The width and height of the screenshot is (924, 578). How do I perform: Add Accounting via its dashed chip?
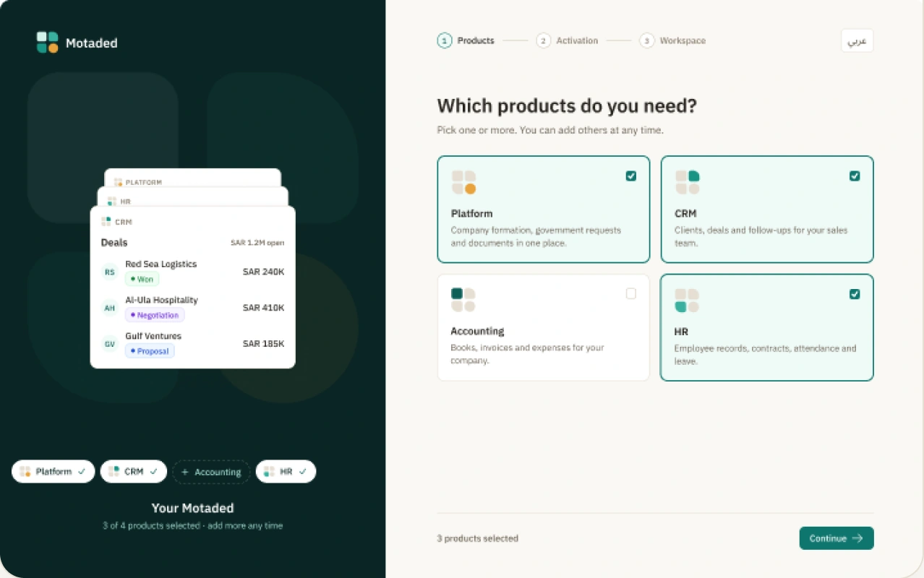pyautogui.click(x=211, y=472)
